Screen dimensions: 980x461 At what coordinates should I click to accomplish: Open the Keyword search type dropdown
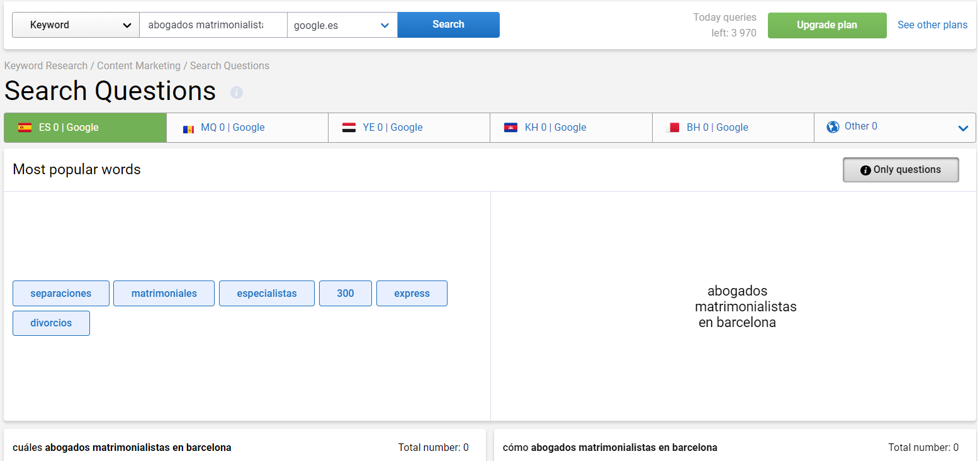pos(75,25)
